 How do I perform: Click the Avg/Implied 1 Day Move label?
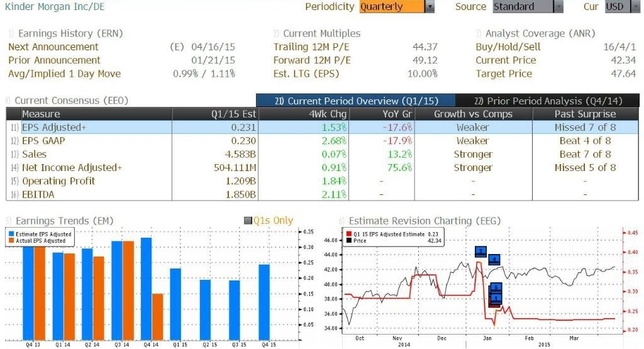click(x=65, y=74)
